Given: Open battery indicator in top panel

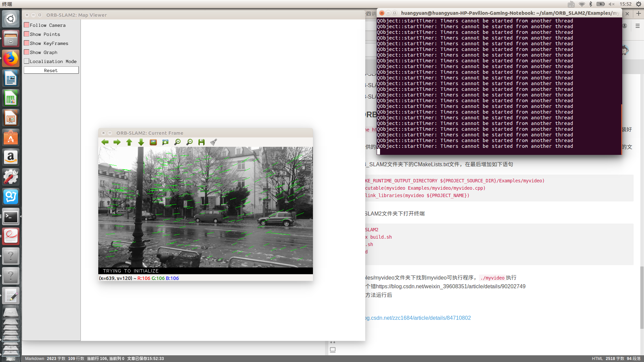Looking at the screenshot, I should (x=601, y=4).
